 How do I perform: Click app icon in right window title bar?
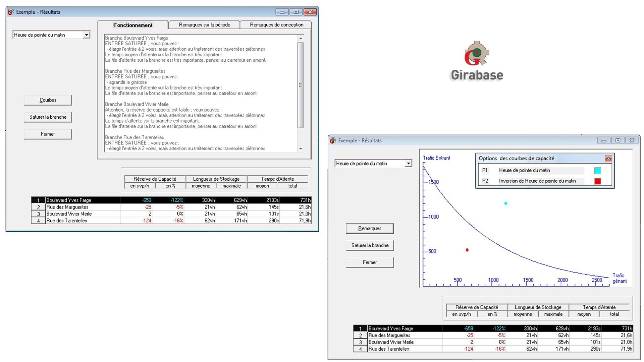tap(333, 140)
